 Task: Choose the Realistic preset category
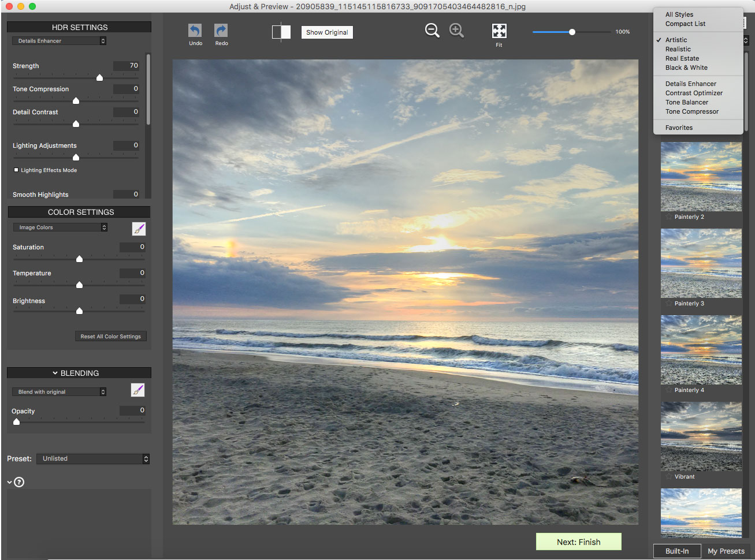[x=678, y=49]
